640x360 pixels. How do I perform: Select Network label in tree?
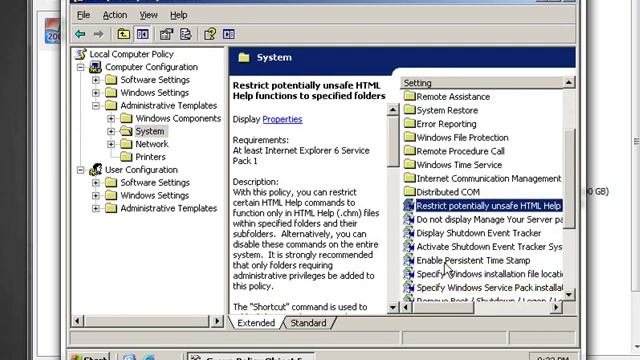click(152, 144)
